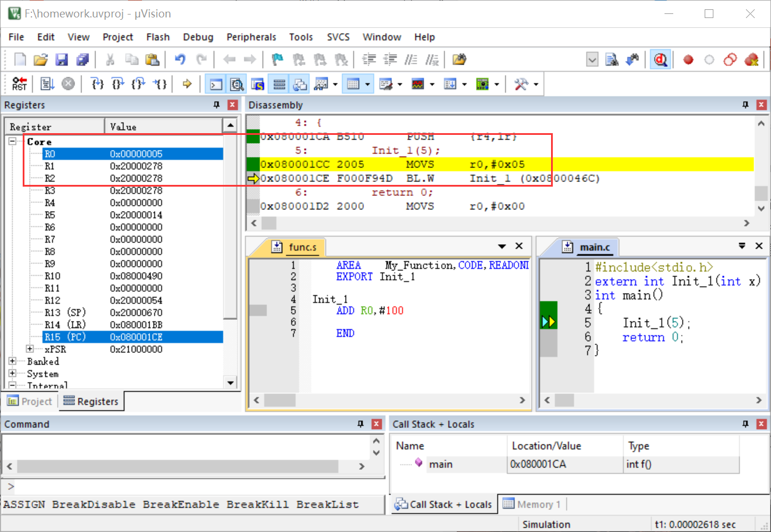Reset the CPU with the RST icon
Viewport: 771px width, 532px height.
click(20, 84)
